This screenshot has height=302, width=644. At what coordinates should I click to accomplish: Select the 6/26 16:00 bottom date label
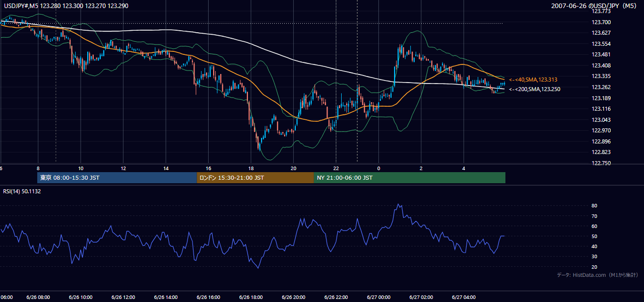[208, 297]
